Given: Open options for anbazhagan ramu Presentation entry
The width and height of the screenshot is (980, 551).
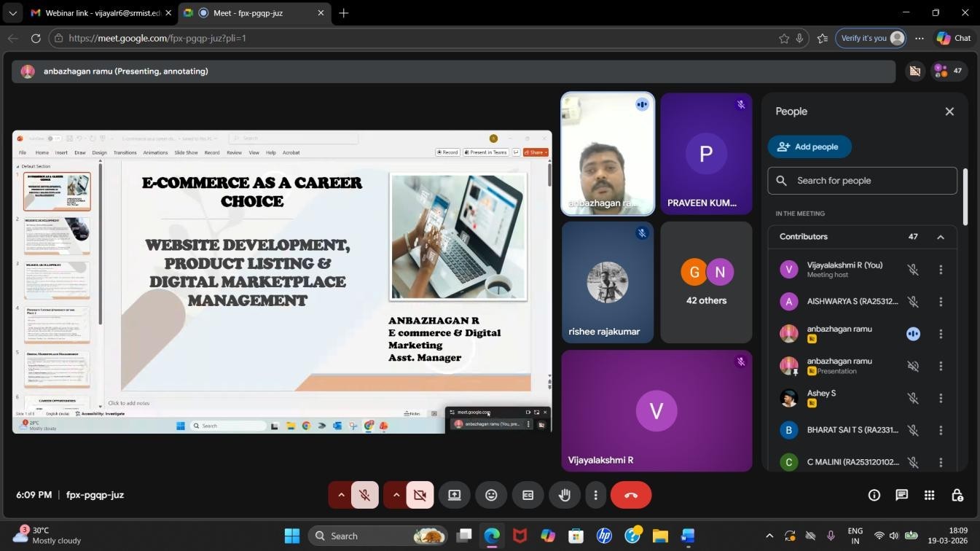Looking at the screenshot, I should (941, 366).
